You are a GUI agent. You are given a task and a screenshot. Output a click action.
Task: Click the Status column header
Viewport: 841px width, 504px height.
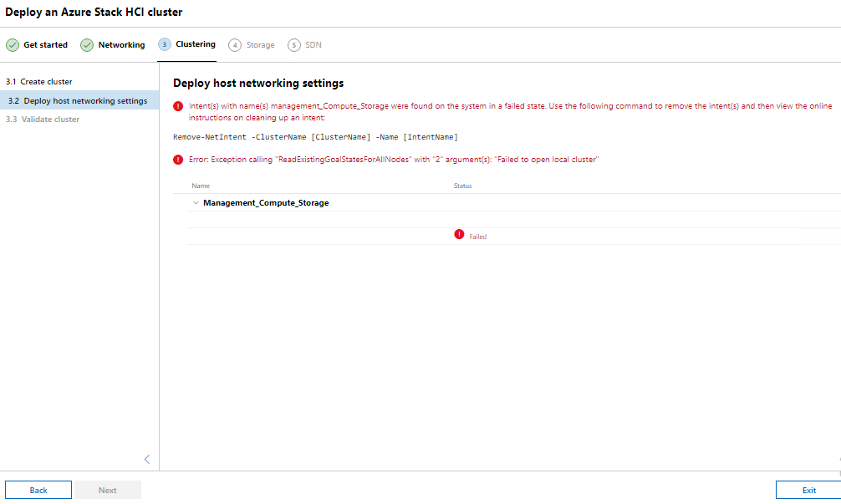tap(462, 186)
